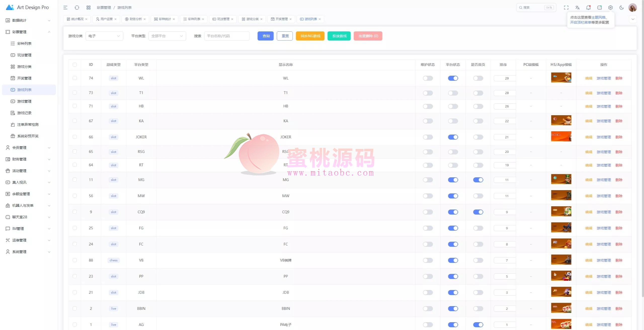Click the orange 同步NG游戏 button

[x=310, y=36]
